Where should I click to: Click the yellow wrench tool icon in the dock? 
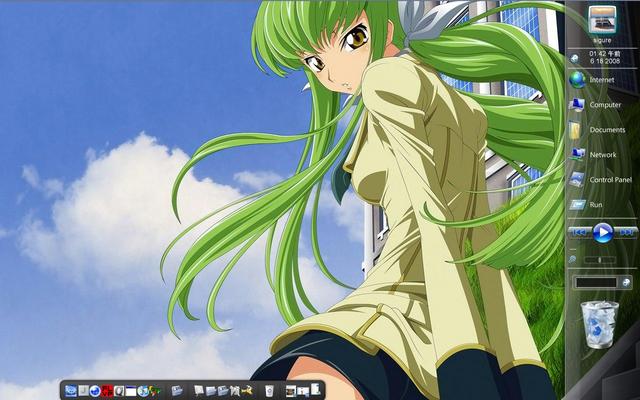(247, 391)
